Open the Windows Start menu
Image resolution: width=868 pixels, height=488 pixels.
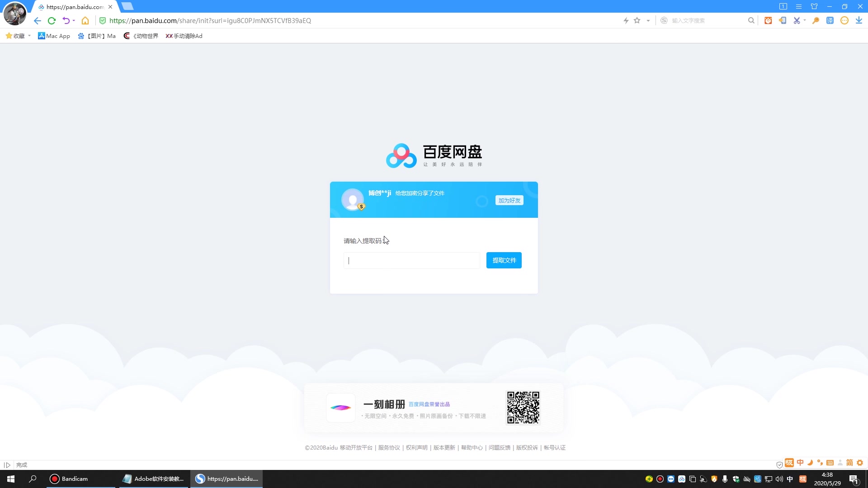[x=11, y=479]
